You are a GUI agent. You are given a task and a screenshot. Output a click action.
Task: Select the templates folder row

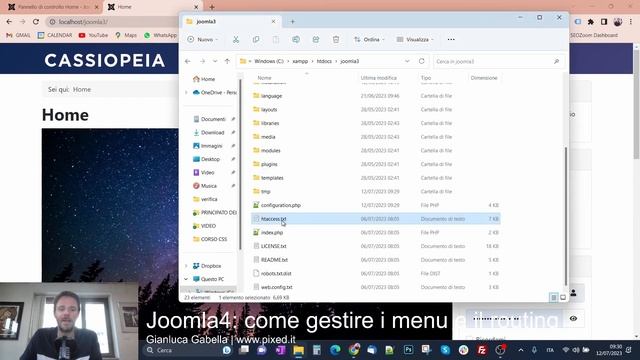click(376, 178)
